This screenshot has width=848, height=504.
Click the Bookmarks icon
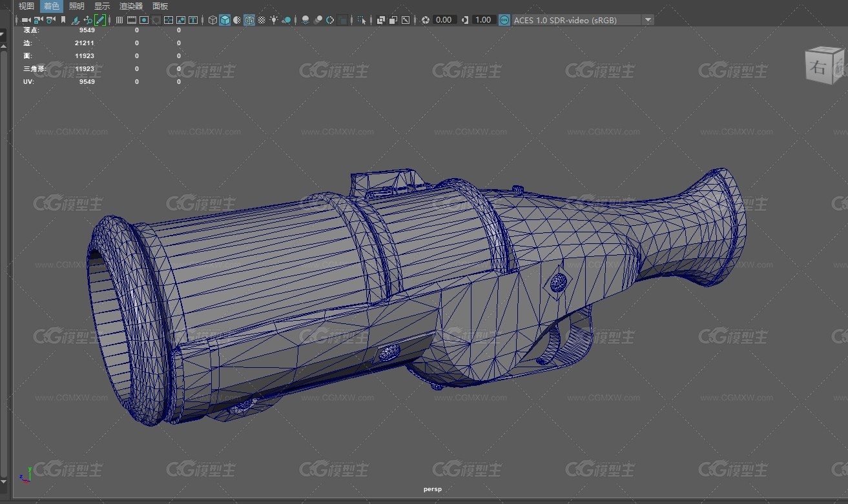point(63,20)
